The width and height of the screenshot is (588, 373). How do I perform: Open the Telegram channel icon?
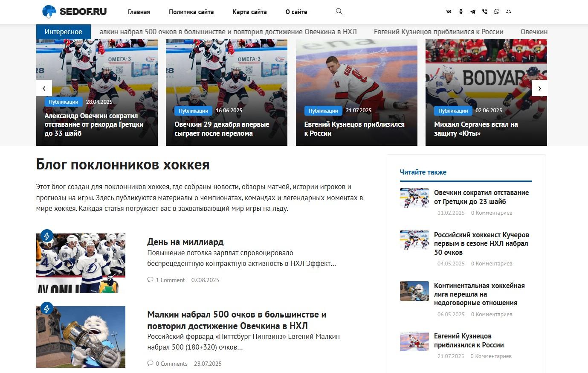473,12
